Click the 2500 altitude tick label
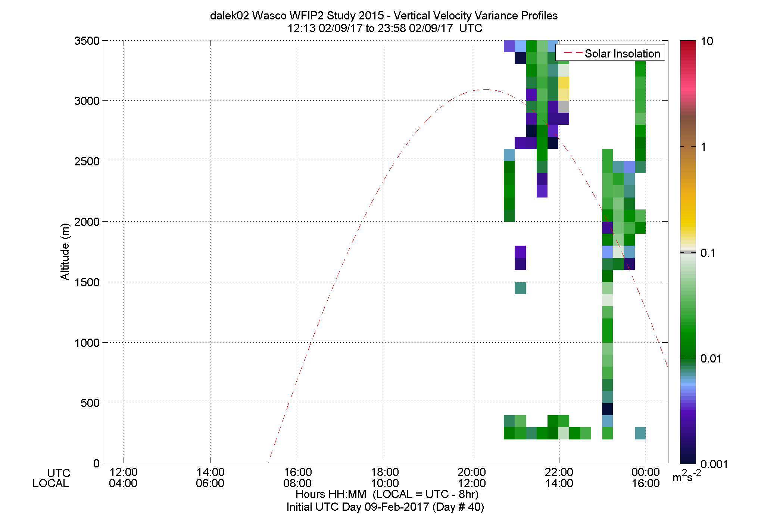 pyautogui.click(x=87, y=161)
